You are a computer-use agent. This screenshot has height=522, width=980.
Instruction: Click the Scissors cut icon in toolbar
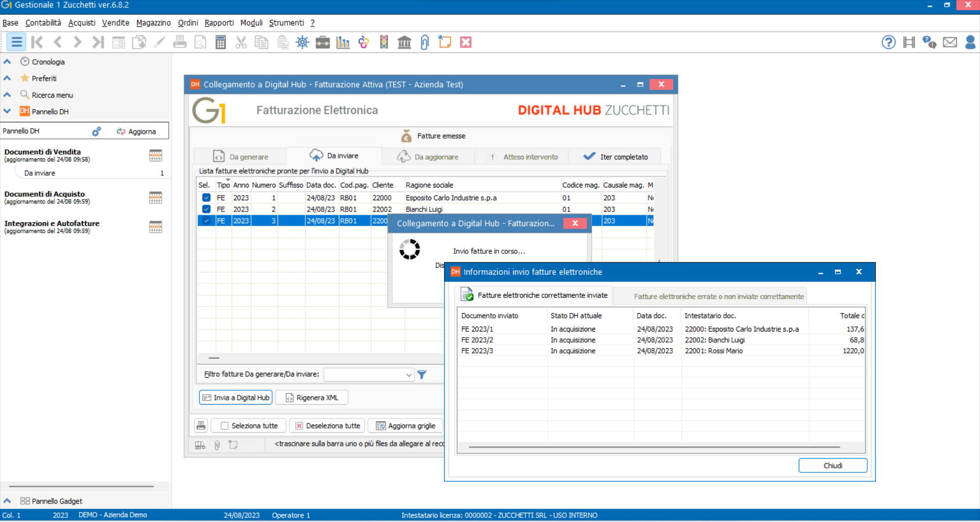(241, 42)
